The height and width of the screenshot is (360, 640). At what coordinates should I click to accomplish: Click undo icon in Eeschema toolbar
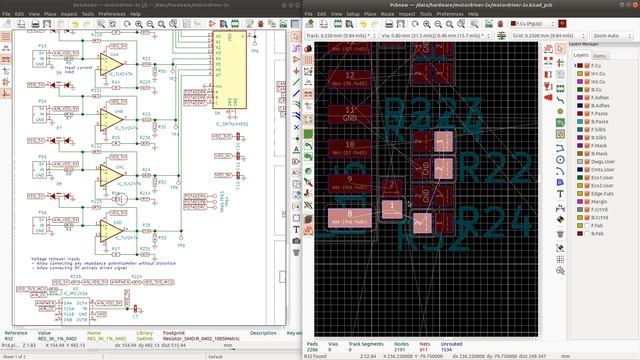click(x=75, y=24)
